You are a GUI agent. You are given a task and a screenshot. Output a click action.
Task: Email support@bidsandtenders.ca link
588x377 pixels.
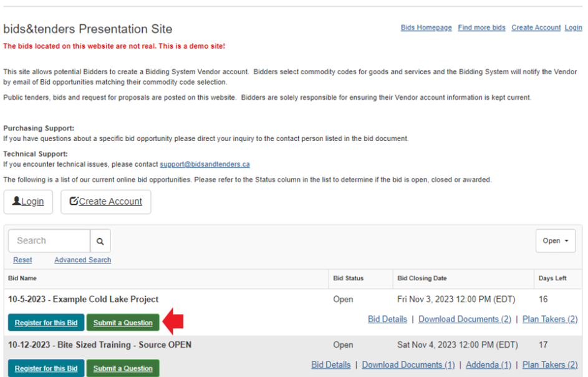pyautogui.click(x=205, y=164)
